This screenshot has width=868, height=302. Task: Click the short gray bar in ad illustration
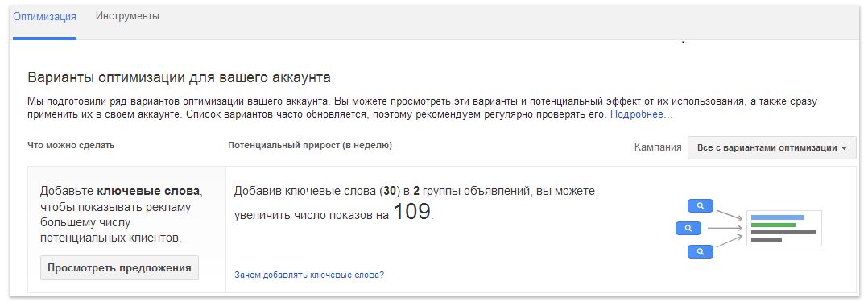[767, 240]
